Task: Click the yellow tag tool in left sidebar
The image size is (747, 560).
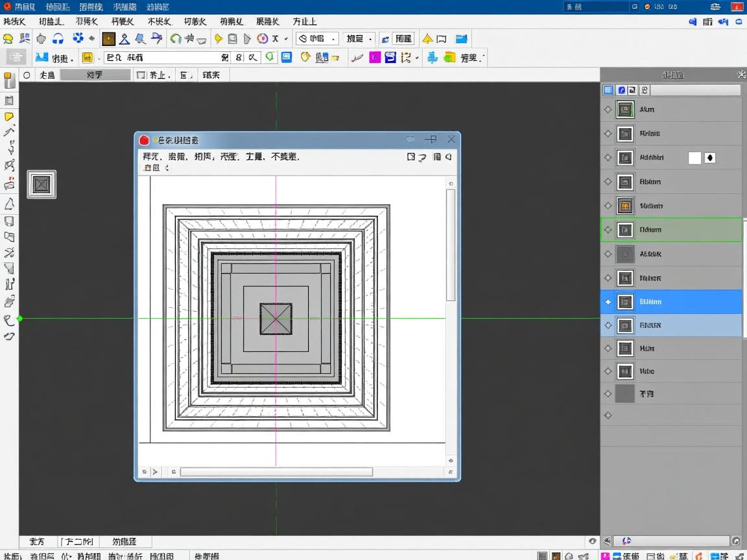Action: [9, 117]
